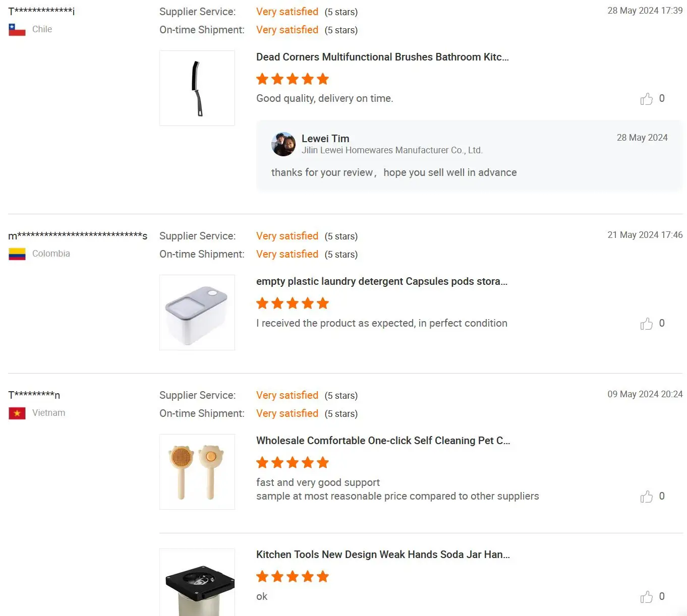Click the Lewei Tim supplier name
The width and height of the screenshot is (687, 616).
[x=325, y=139]
